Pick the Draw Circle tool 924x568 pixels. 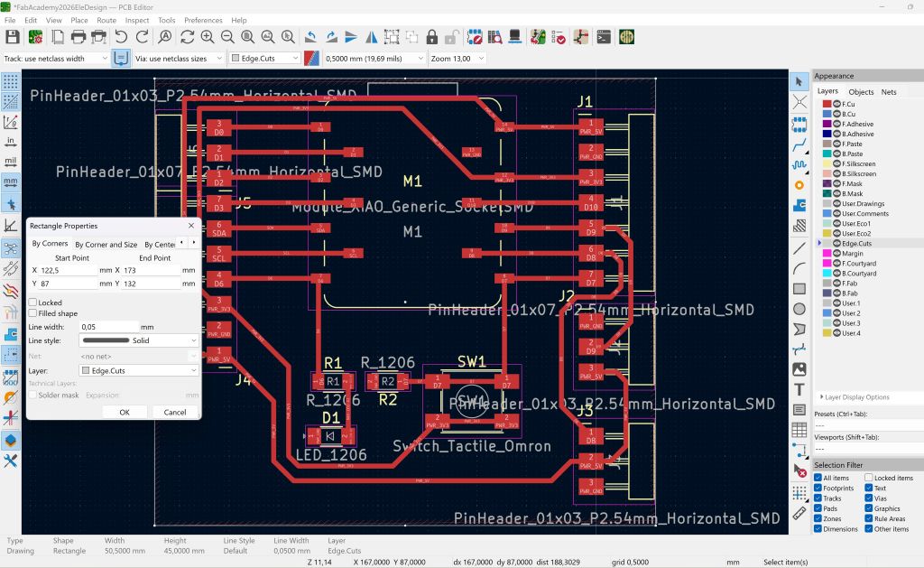(799, 309)
